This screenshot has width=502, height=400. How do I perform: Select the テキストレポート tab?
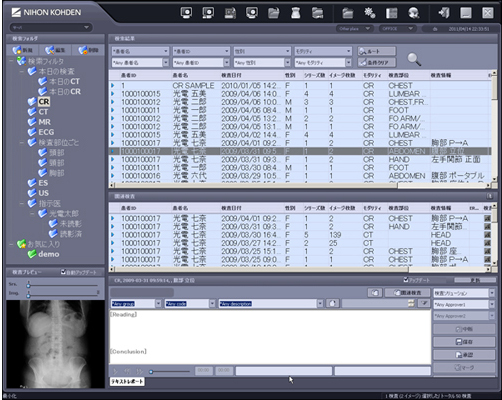click(127, 381)
